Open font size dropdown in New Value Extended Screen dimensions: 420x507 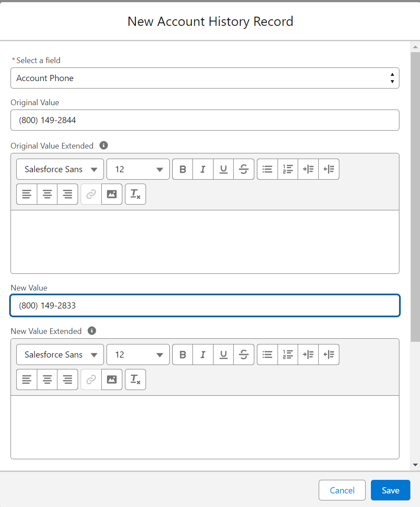pyautogui.click(x=138, y=355)
